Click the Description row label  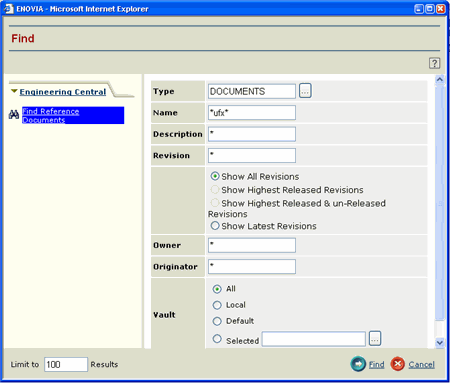point(178,134)
